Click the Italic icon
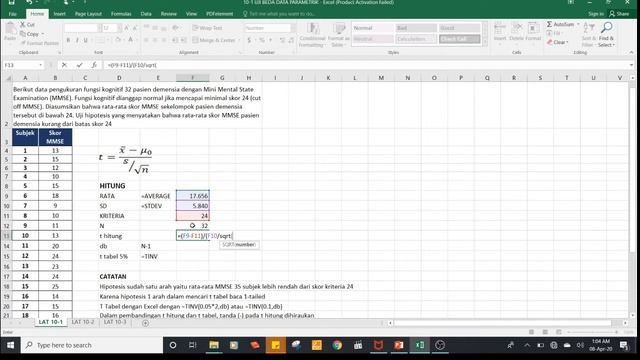The width and height of the screenshot is (640, 360). 77,40
